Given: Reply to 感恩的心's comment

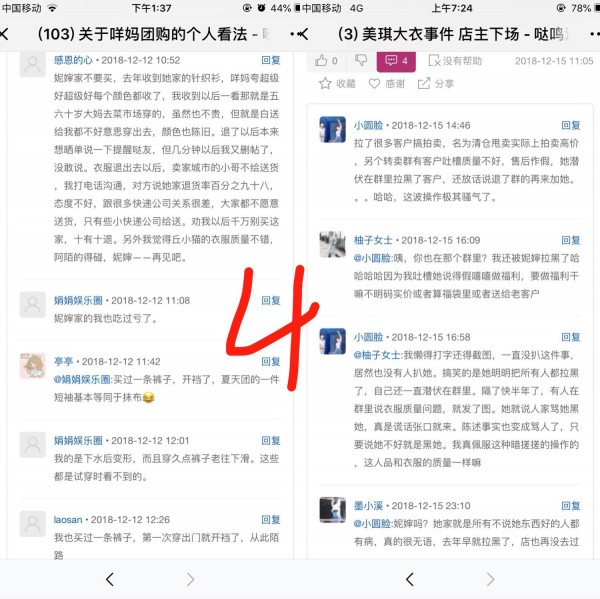Looking at the screenshot, I should [x=271, y=60].
